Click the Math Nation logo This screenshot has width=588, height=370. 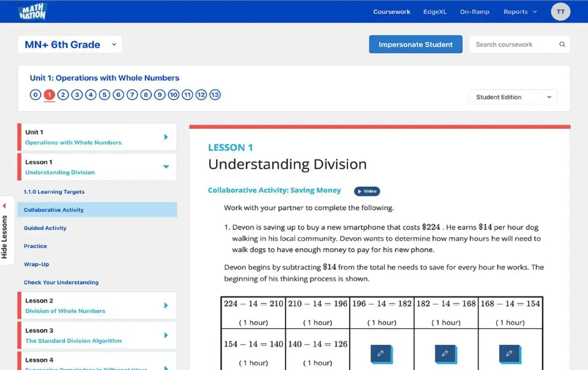[x=32, y=12]
